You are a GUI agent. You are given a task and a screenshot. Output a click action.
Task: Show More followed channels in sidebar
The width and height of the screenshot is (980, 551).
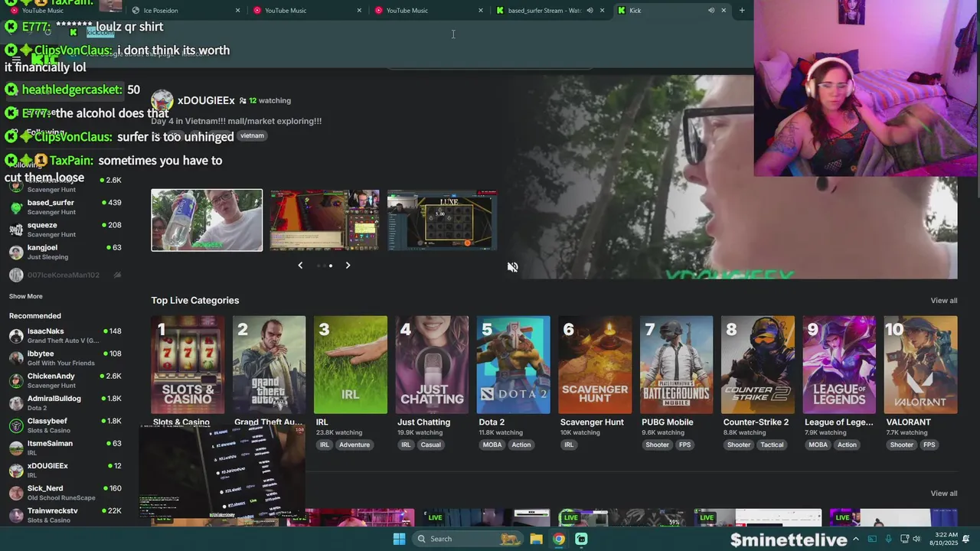point(26,296)
